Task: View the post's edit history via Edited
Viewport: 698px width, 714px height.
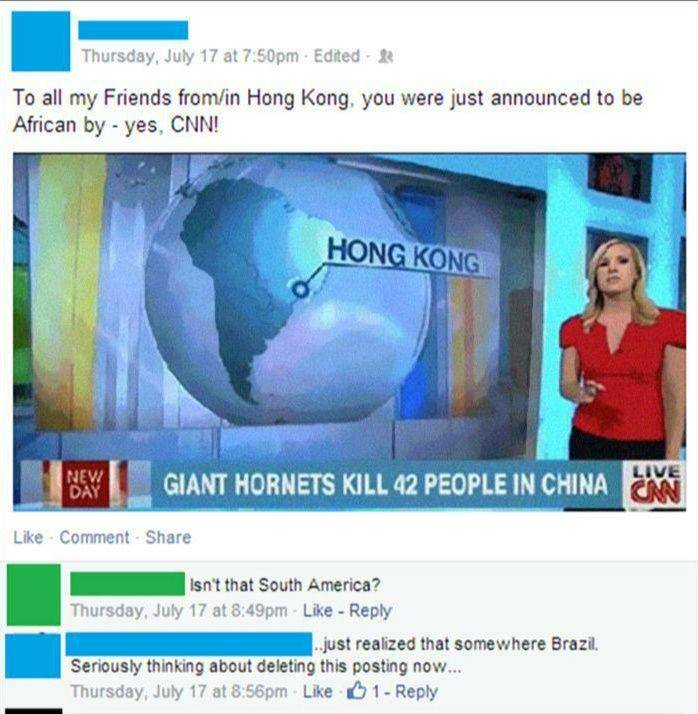Action: click(336, 56)
